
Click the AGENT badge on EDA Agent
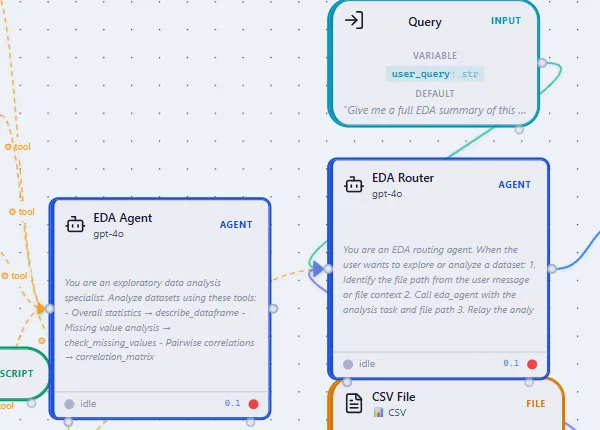tap(236, 225)
